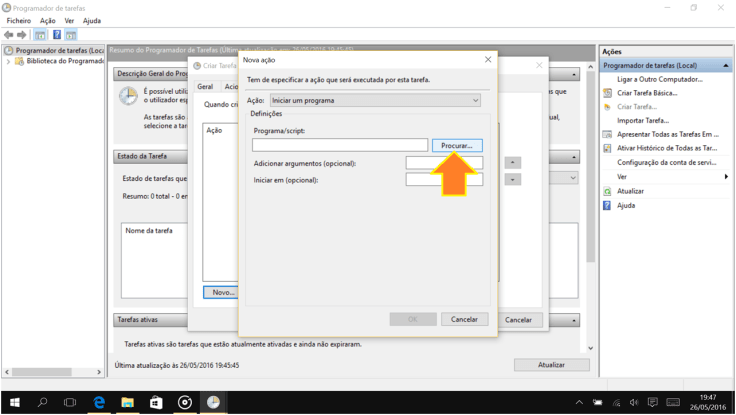Open the Ajuda menu
Viewport: 736px width, 415px height.
92,20
